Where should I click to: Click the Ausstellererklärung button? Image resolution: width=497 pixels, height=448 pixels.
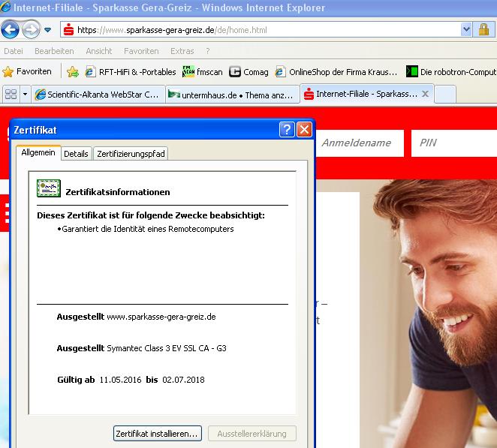252,434
